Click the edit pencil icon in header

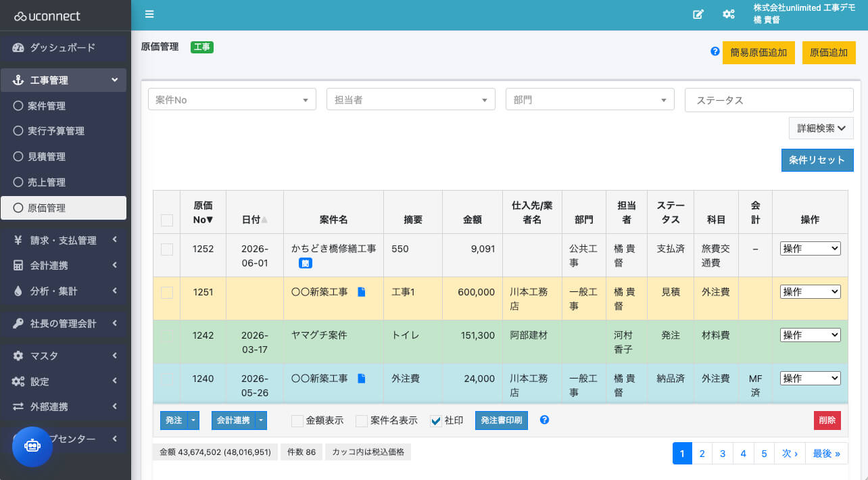point(698,14)
